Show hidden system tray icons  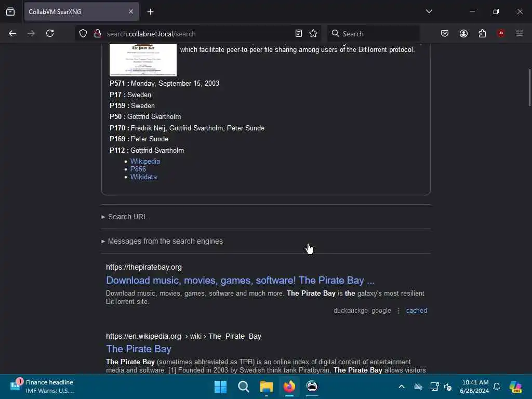pyautogui.click(x=402, y=387)
